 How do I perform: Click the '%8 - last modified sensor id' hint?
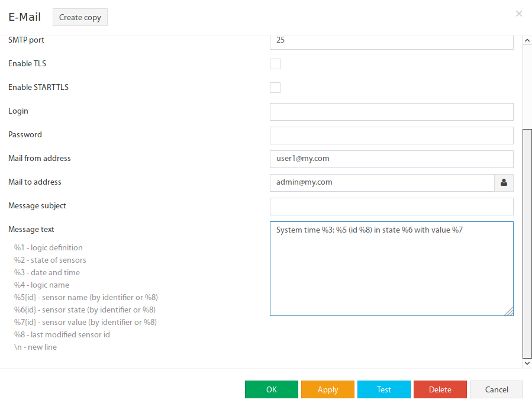coord(62,335)
